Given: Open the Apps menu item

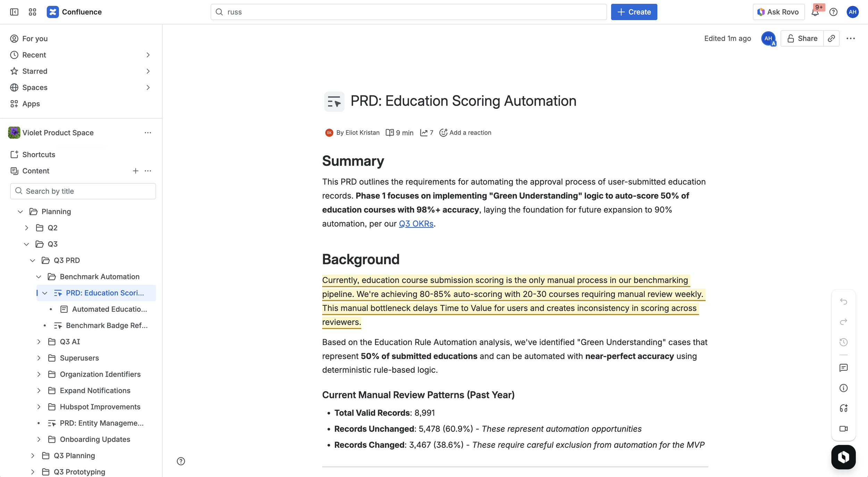Looking at the screenshot, I should point(31,104).
